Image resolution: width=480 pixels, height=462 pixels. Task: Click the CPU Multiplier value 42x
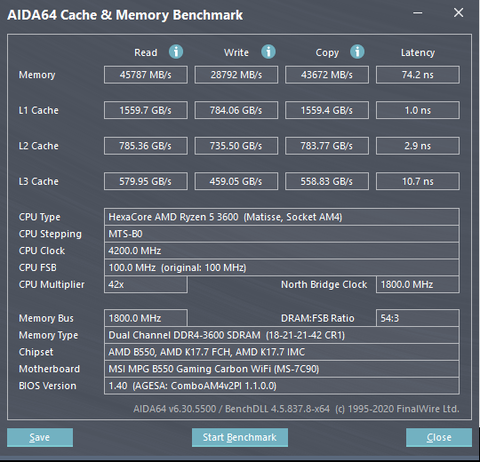(x=146, y=285)
